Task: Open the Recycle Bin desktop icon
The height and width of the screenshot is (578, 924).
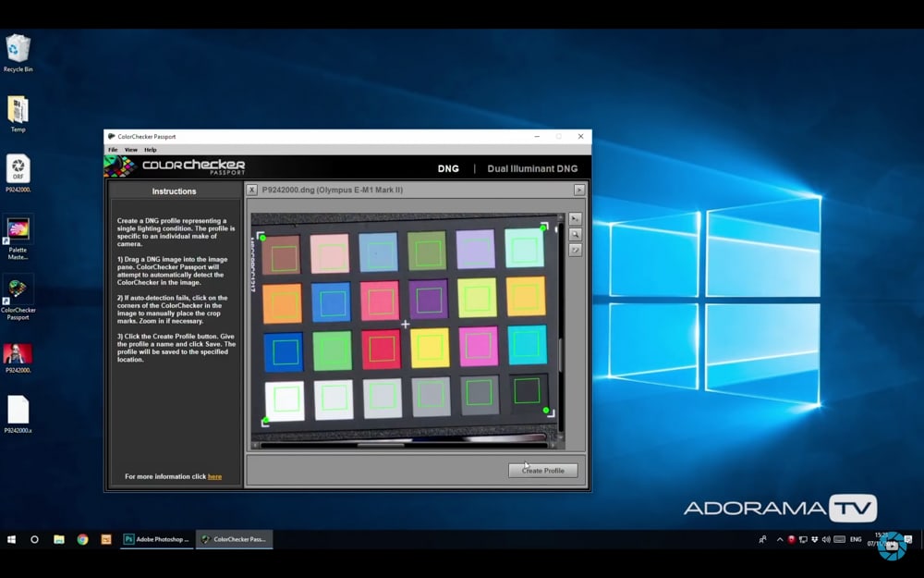Action: (x=18, y=49)
